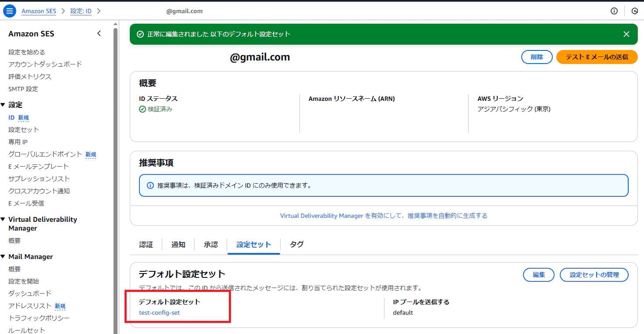
Task: Open E メールテンプレート sidebar item
Action: [x=39, y=167]
